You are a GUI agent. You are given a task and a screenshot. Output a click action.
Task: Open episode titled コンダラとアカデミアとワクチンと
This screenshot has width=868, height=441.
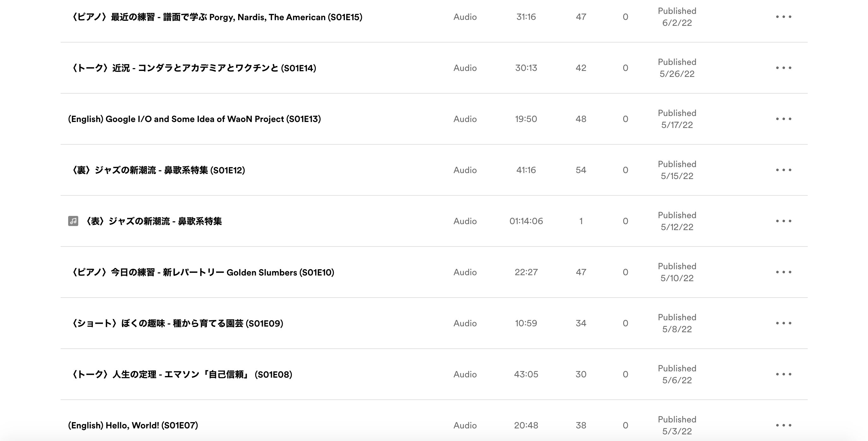[192, 68]
